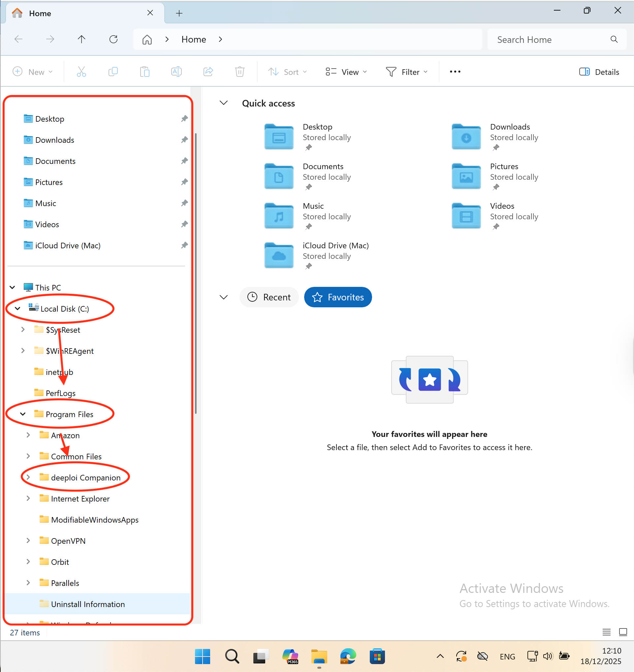Toggle the Details pane button
The height and width of the screenshot is (672, 634).
[599, 72]
